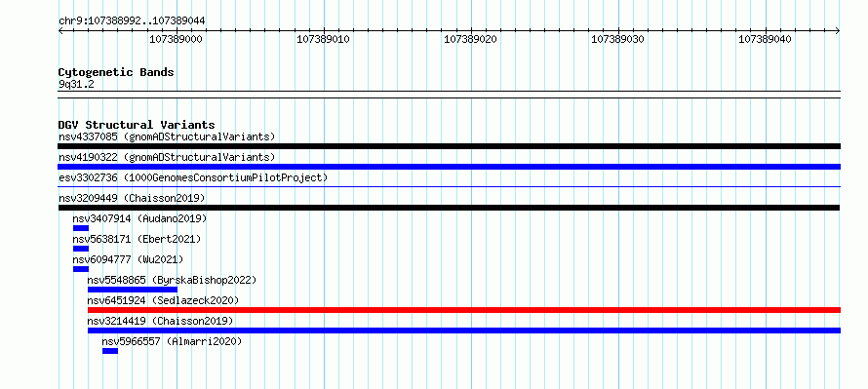The image size is (868, 389).
Task: Click the small blue bar under nsv3407914
Action: point(81,228)
